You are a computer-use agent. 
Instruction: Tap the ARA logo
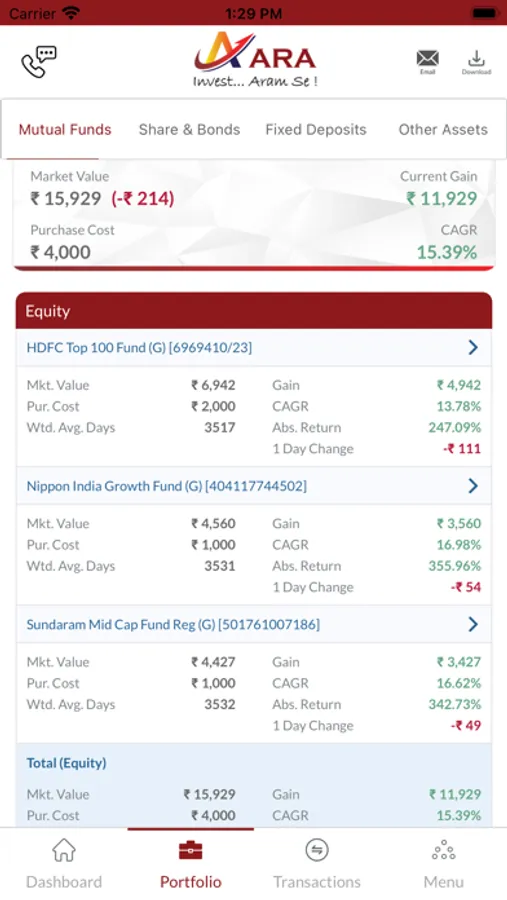point(255,60)
